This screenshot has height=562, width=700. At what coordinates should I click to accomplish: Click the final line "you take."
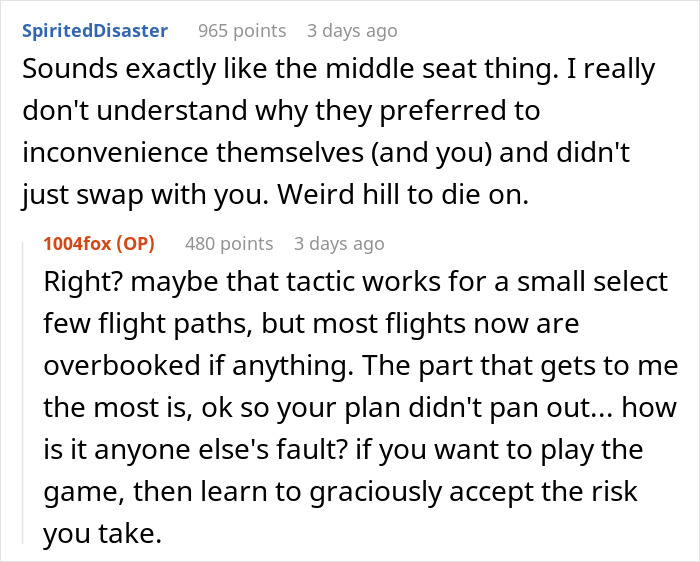pos(102,533)
